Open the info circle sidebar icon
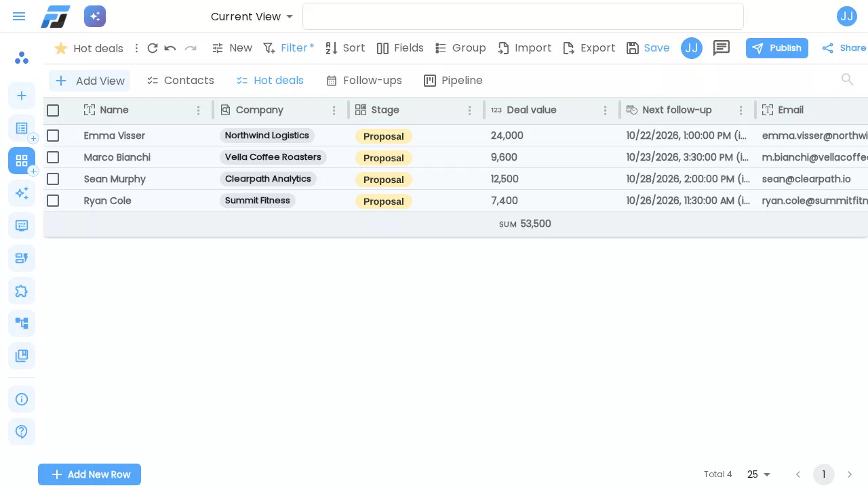Screen dimensions: 868x488 click(x=22, y=399)
